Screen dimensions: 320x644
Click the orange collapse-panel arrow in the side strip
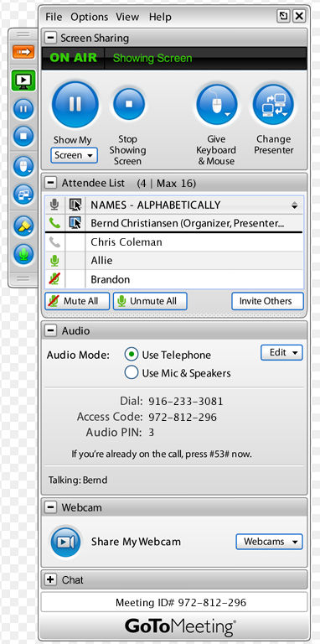coord(23,52)
